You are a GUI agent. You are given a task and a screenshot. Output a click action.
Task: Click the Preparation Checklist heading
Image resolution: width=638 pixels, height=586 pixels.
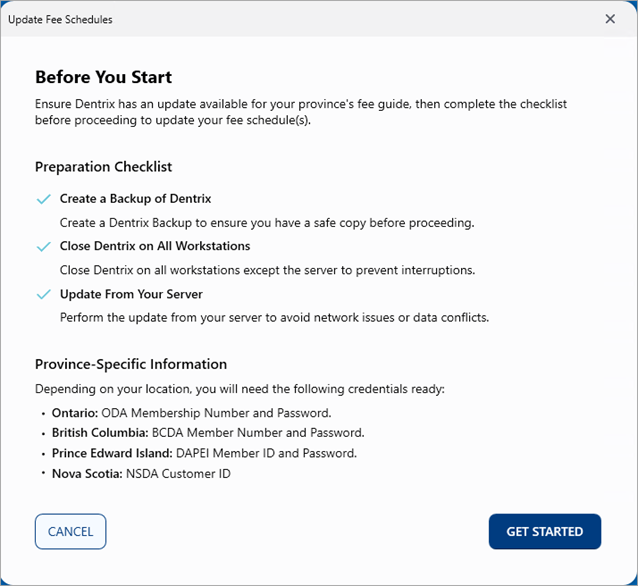click(103, 167)
